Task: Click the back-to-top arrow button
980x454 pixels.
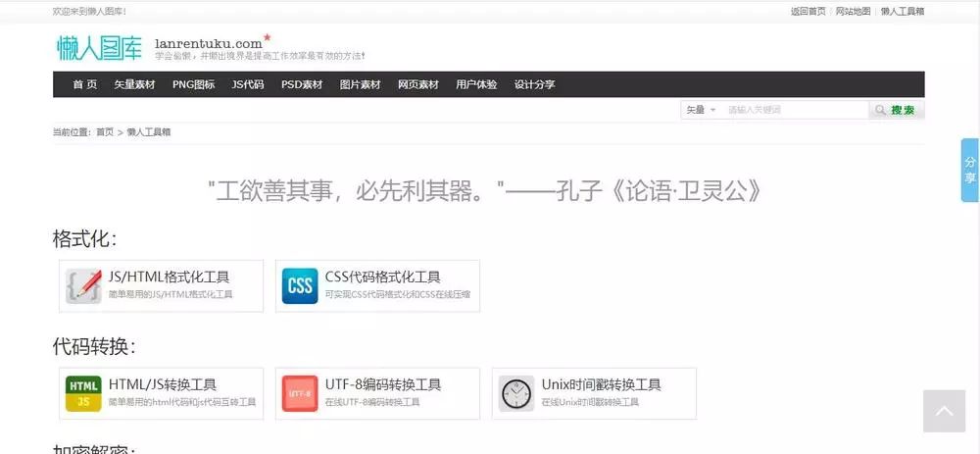Action: 945,412
